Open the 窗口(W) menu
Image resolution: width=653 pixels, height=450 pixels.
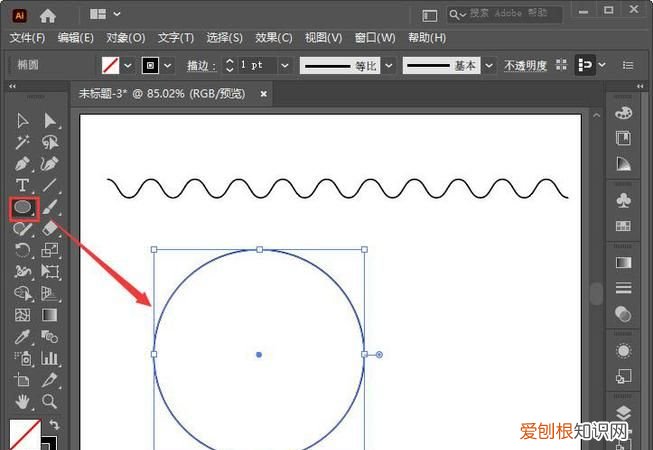[x=375, y=38]
